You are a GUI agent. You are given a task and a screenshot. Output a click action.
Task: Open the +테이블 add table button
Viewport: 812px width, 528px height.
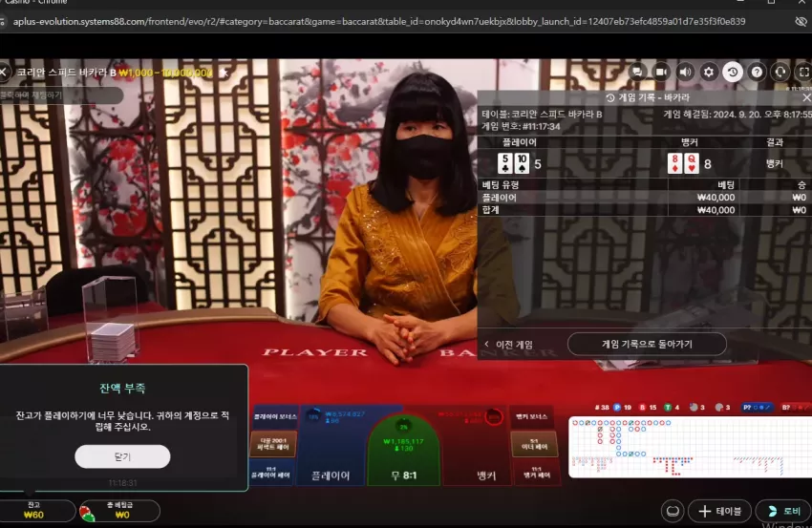719,511
